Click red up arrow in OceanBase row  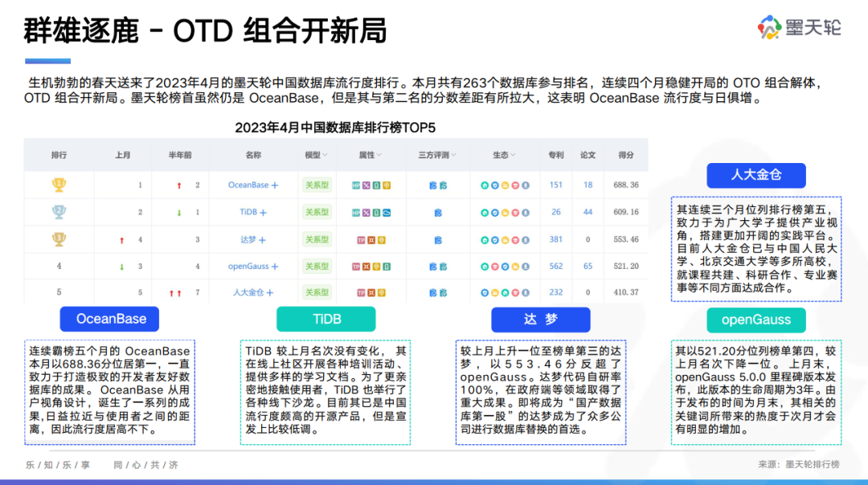(x=178, y=185)
